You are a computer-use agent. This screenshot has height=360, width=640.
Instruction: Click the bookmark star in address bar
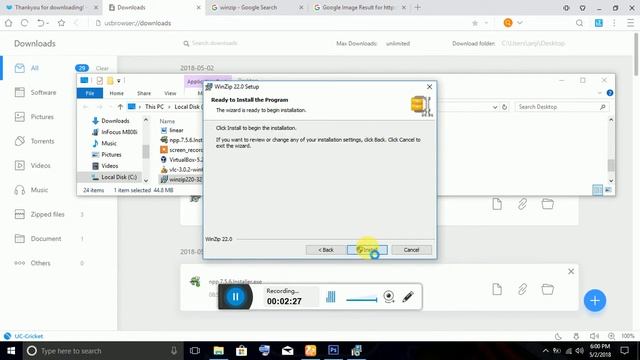point(475,23)
